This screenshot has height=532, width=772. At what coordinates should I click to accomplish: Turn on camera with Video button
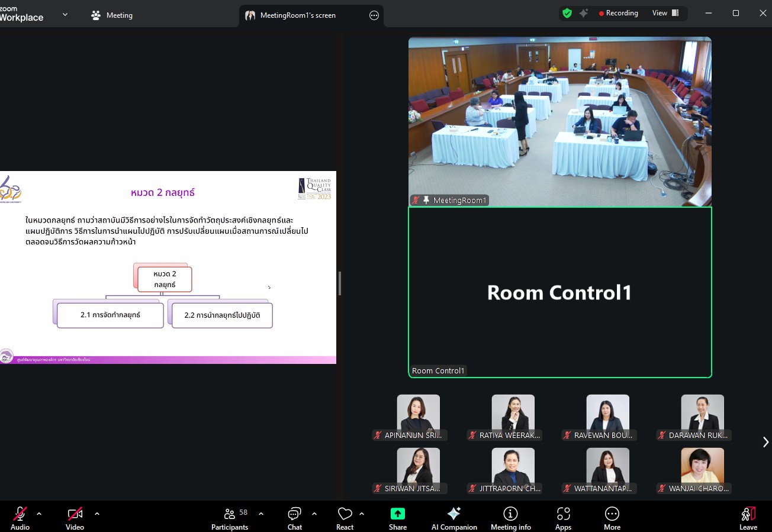75,518
